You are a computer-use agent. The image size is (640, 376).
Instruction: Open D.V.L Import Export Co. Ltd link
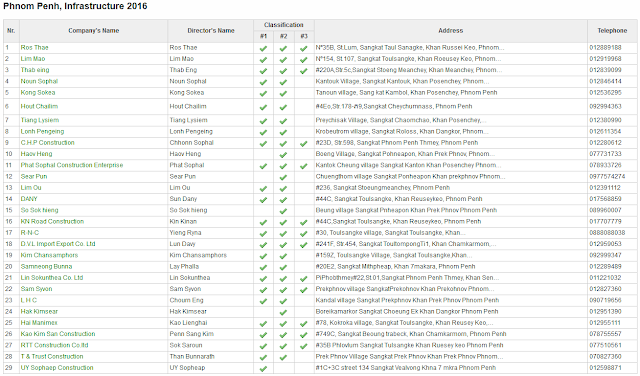58,244
